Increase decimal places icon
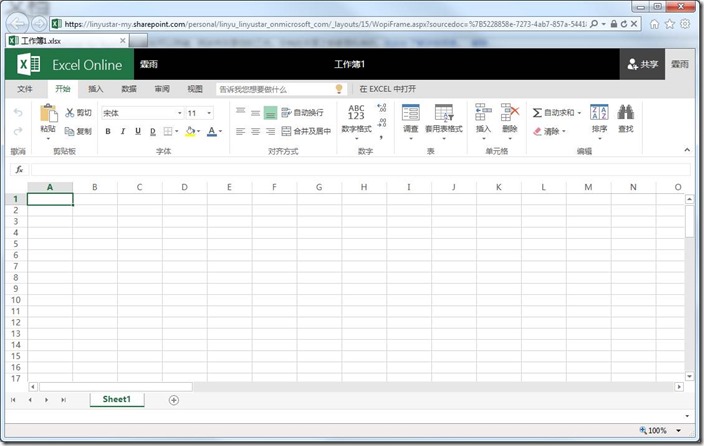The image size is (704, 446). click(x=382, y=108)
